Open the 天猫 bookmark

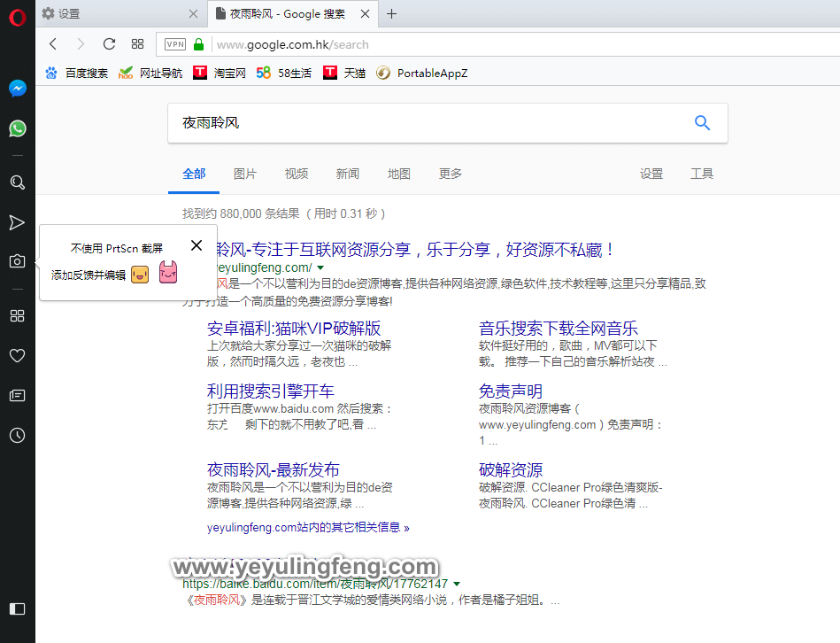coord(344,73)
